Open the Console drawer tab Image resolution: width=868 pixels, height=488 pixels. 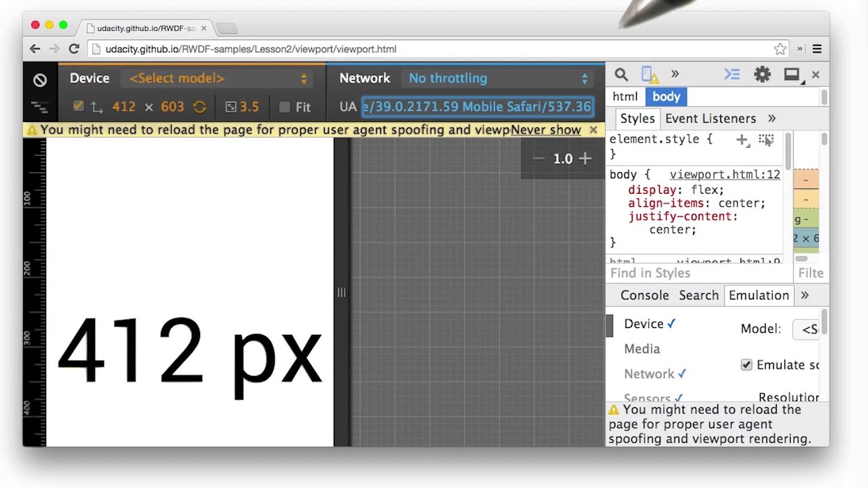point(644,296)
